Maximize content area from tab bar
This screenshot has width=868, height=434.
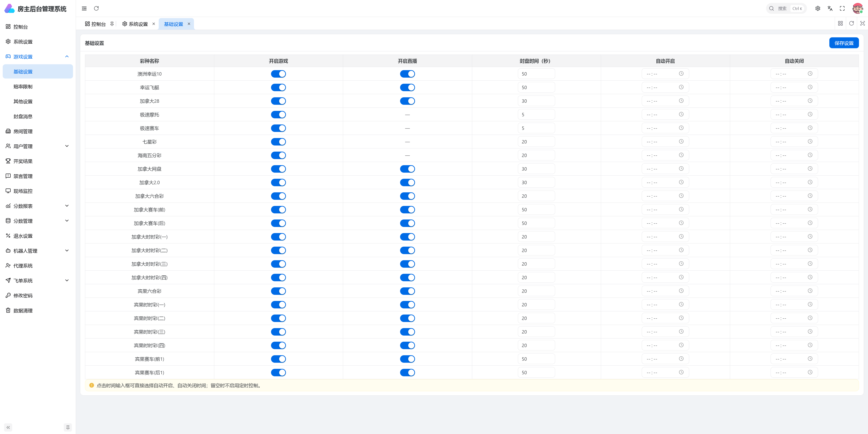(x=863, y=23)
